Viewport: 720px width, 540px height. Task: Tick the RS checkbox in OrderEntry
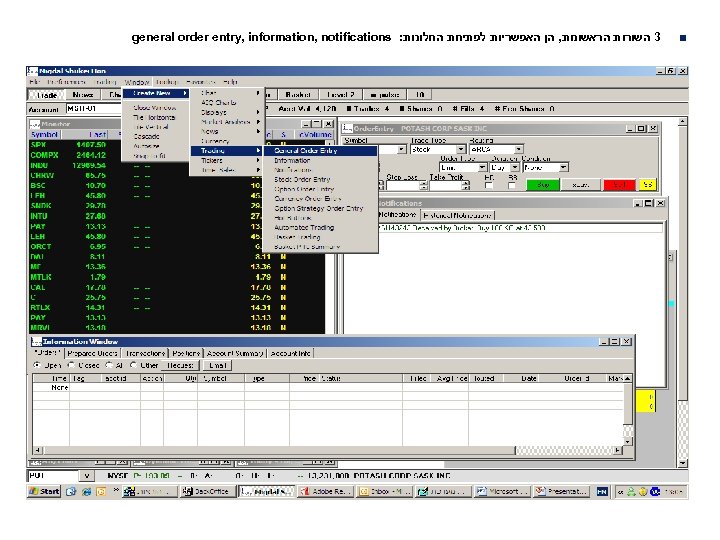tap(512, 186)
